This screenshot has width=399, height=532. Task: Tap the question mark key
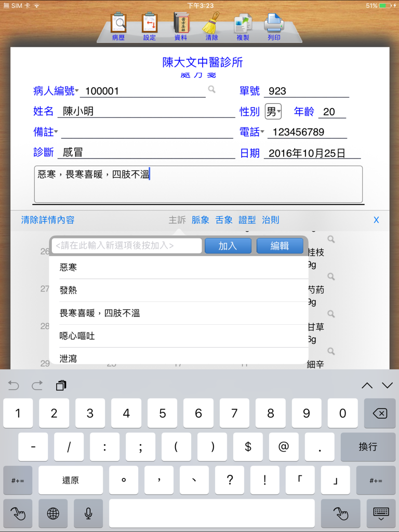click(x=230, y=480)
